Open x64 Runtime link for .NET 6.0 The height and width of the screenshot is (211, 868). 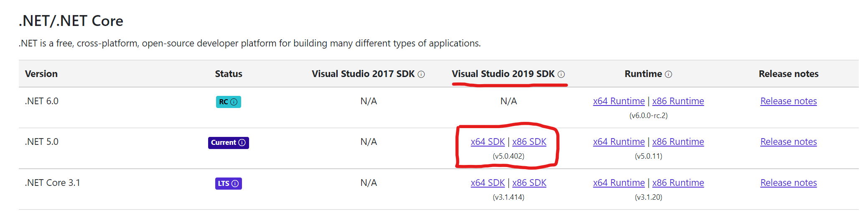619,101
